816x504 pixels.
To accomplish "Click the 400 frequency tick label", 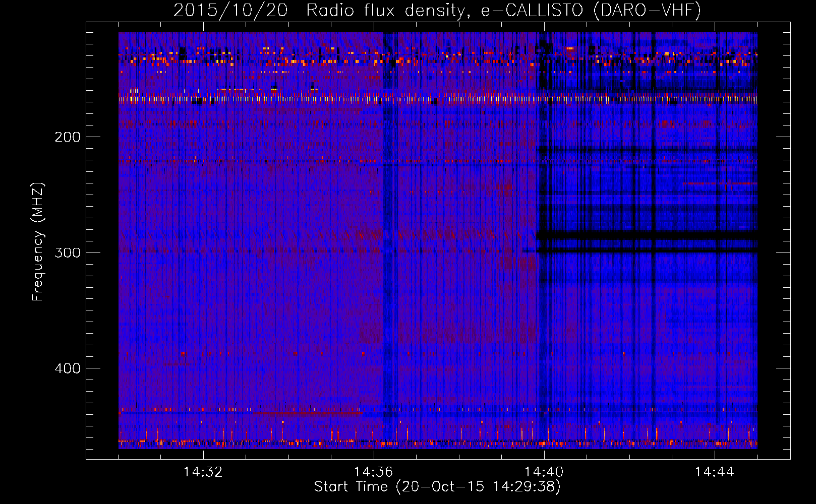I will 68,368.
